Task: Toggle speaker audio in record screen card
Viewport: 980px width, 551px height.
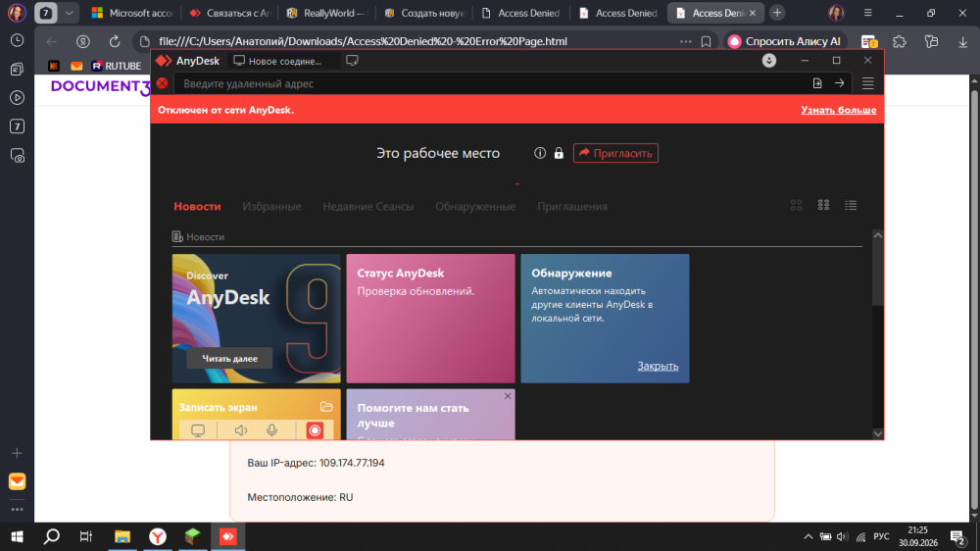Action: [x=241, y=430]
